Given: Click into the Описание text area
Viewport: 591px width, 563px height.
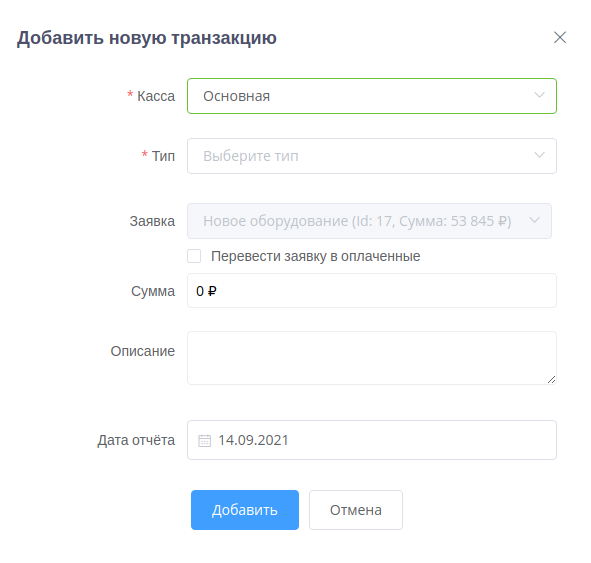Looking at the screenshot, I should click(372, 358).
